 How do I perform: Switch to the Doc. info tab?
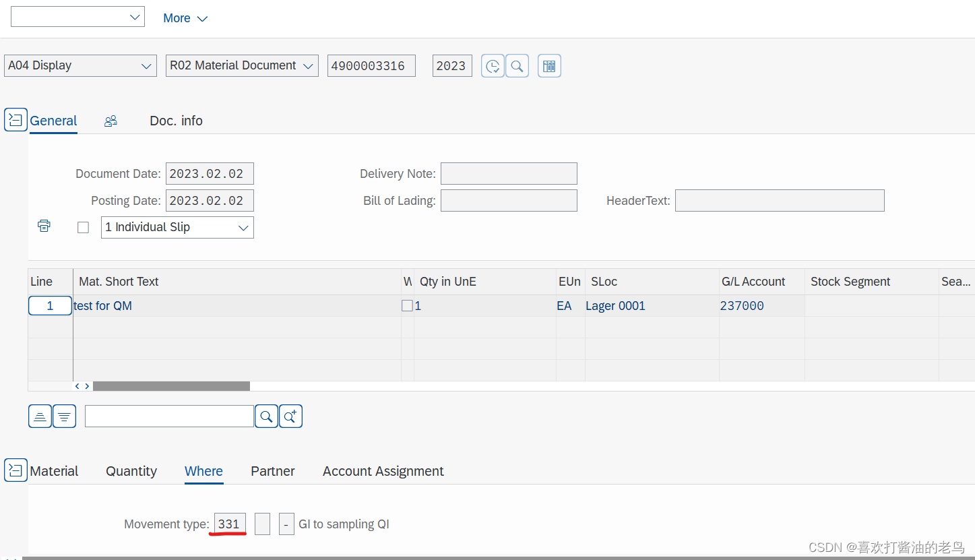pyautogui.click(x=176, y=121)
